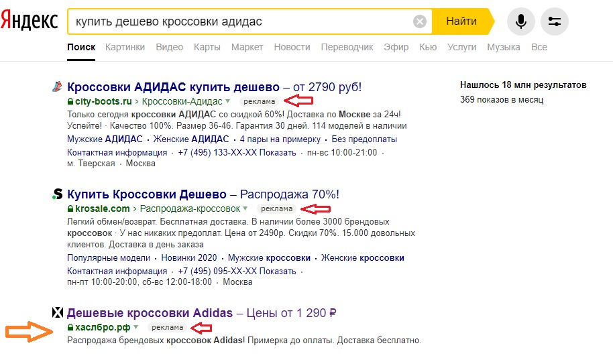Open the Маркет tab

pyautogui.click(x=247, y=47)
